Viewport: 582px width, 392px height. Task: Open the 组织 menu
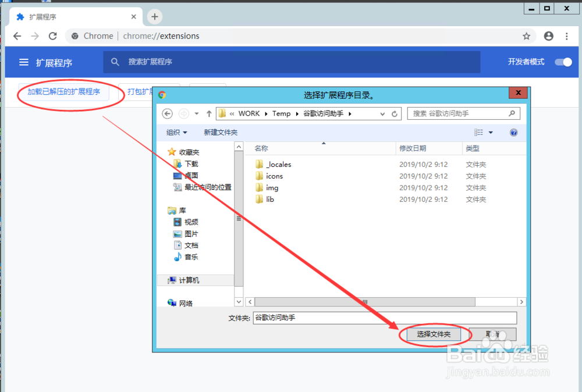pos(177,133)
